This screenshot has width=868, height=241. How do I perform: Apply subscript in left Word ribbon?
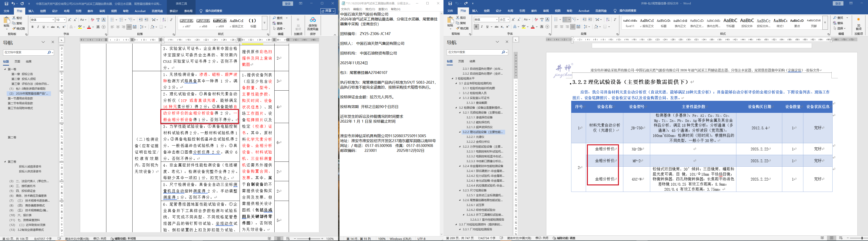58,27
